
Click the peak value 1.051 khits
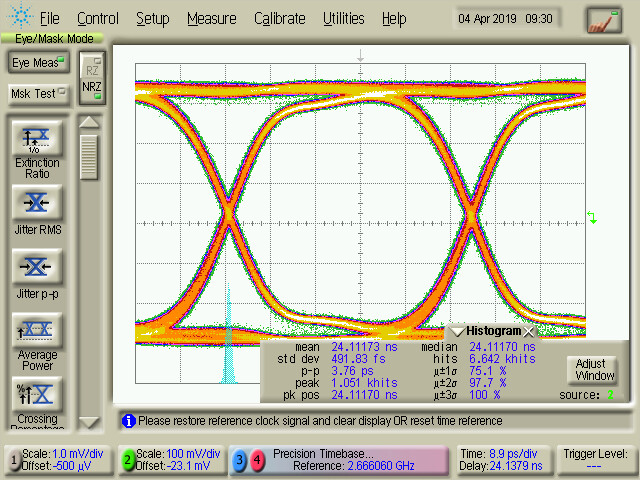tap(364, 383)
